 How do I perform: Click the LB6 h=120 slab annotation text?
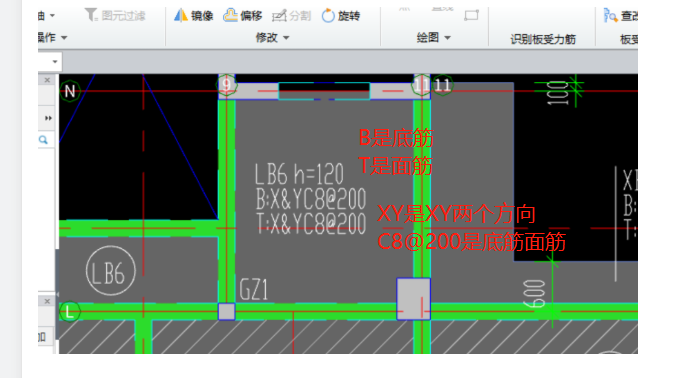pyautogui.click(x=299, y=174)
